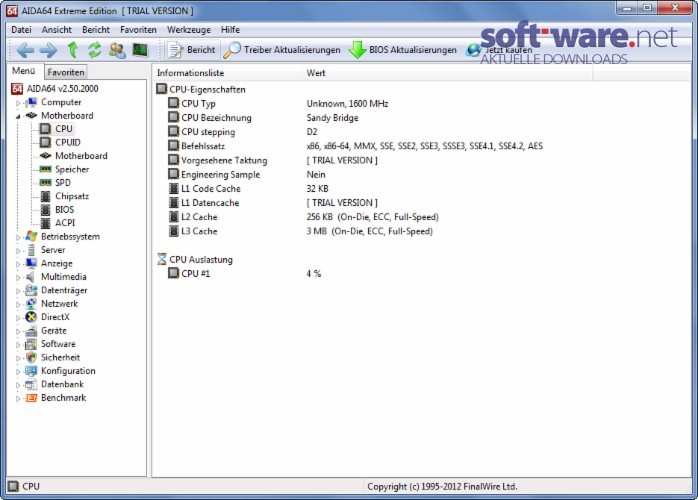This screenshot has width=698, height=500.
Task: Open the Favoriten menu
Action: [138, 30]
